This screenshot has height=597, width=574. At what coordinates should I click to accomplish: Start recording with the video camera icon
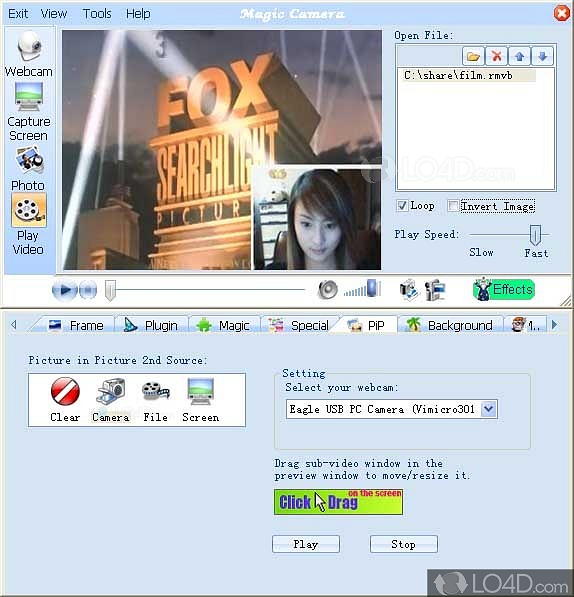[434, 290]
